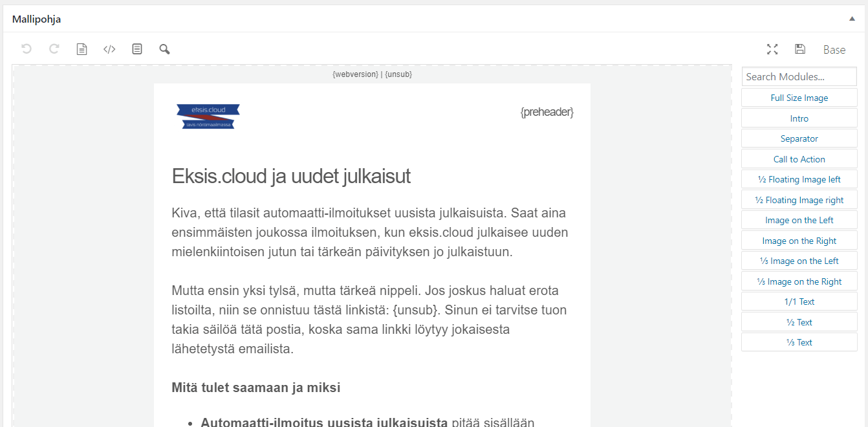Open the content blocks icon on the toolbar
The height and width of the screenshot is (427, 868).
tap(136, 49)
